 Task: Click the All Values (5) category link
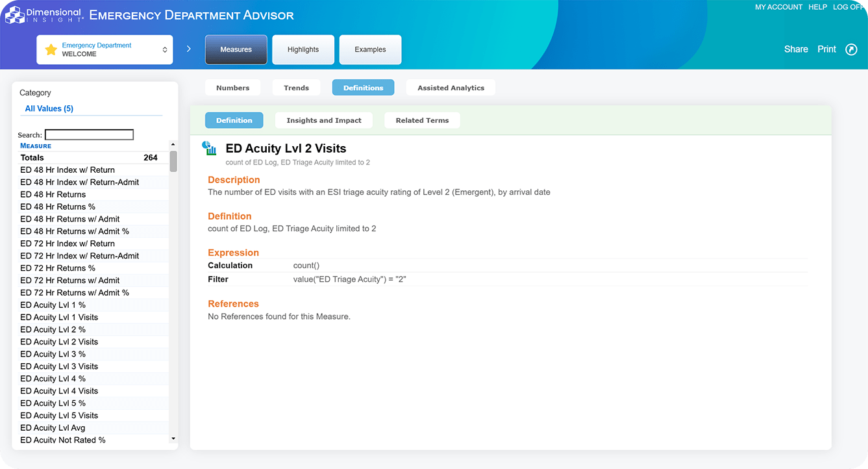coord(49,108)
